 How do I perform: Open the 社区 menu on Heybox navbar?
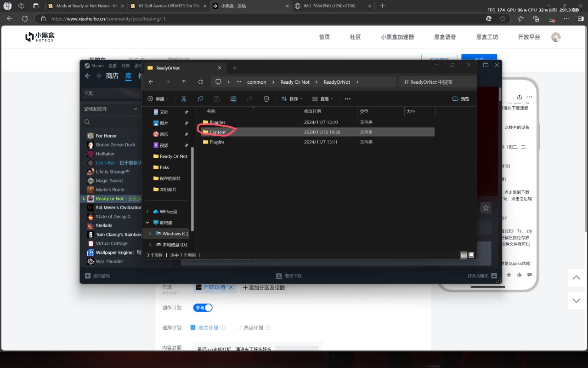[355, 37]
